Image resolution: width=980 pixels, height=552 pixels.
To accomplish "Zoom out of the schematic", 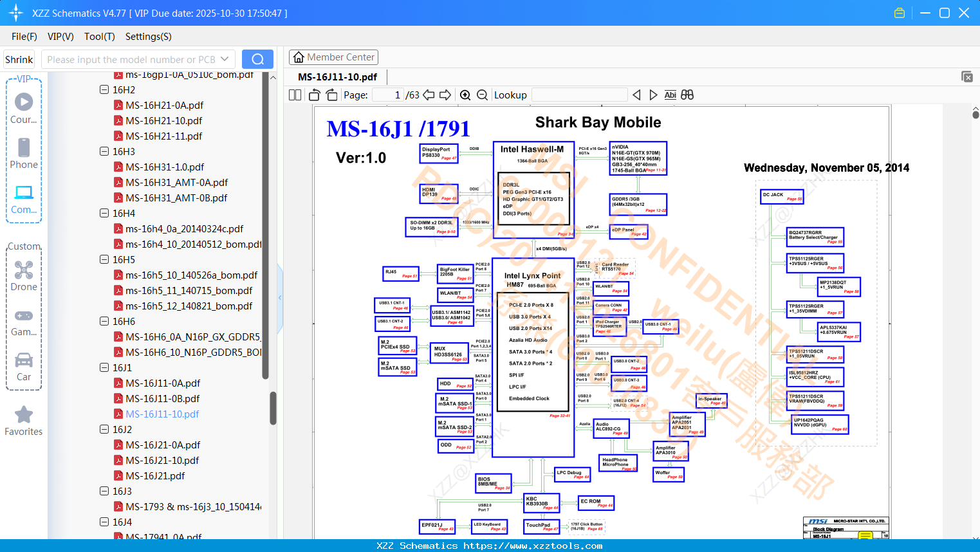I will [482, 95].
